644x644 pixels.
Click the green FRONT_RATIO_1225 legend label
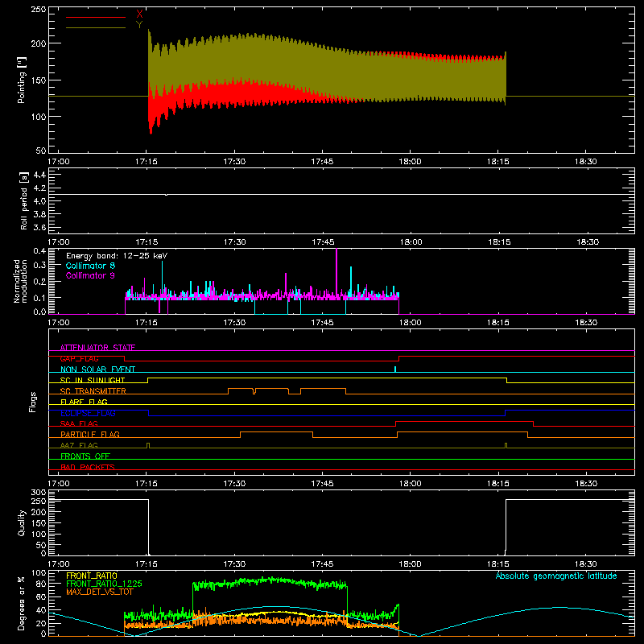click(x=105, y=584)
